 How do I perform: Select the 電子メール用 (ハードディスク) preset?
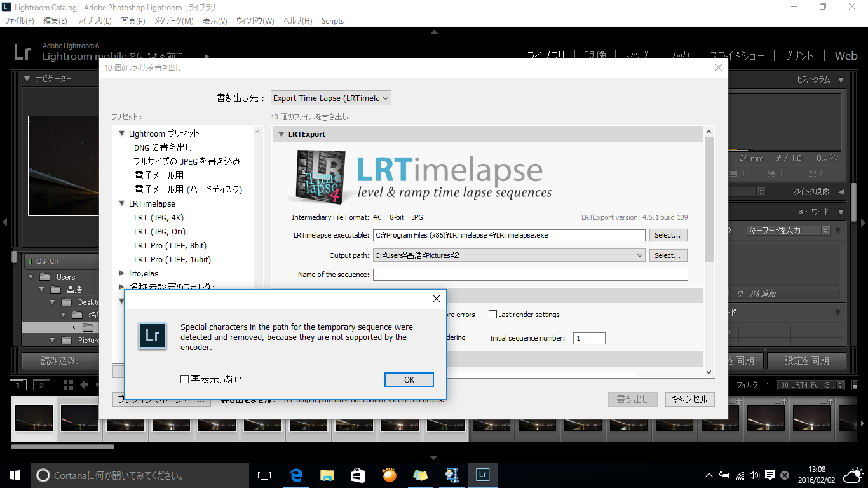tap(188, 189)
